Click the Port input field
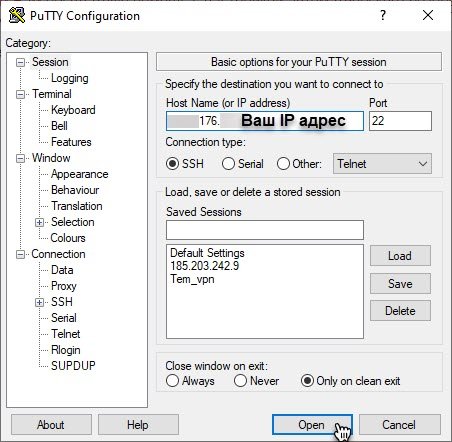The image size is (452, 442). pos(400,121)
